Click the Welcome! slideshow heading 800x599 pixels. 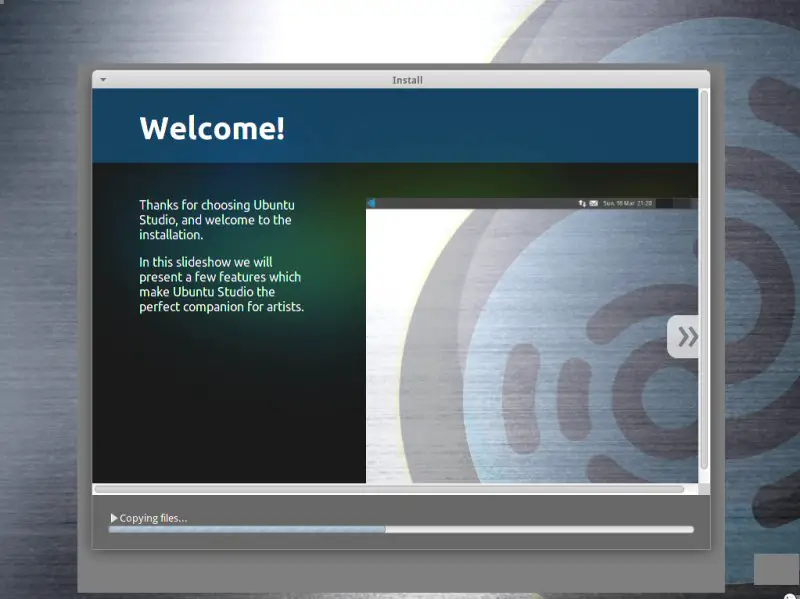212,128
